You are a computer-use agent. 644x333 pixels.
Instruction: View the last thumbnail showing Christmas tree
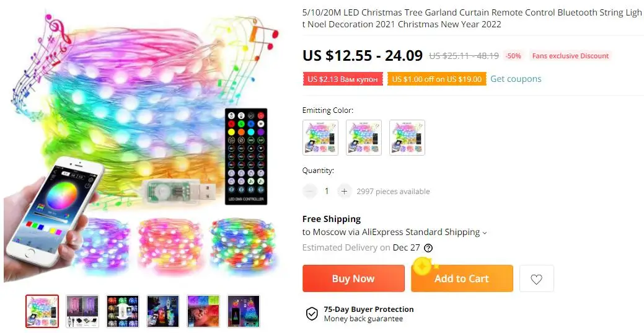[244, 311]
